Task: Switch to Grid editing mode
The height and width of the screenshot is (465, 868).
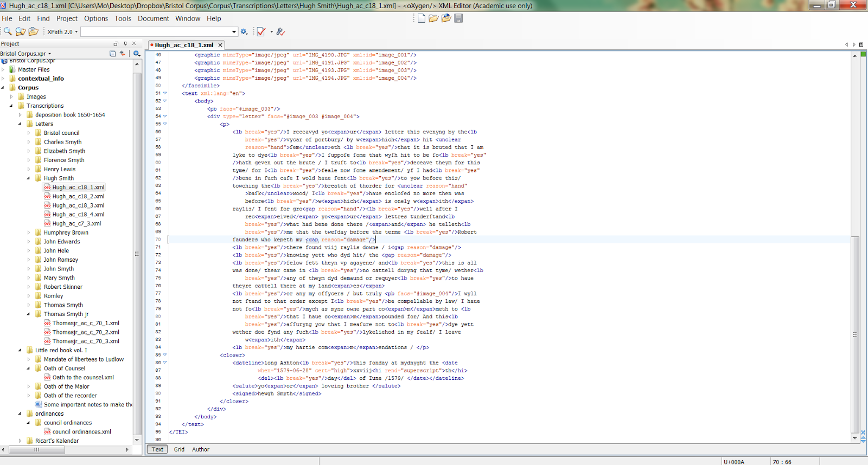Action: tap(179, 449)
